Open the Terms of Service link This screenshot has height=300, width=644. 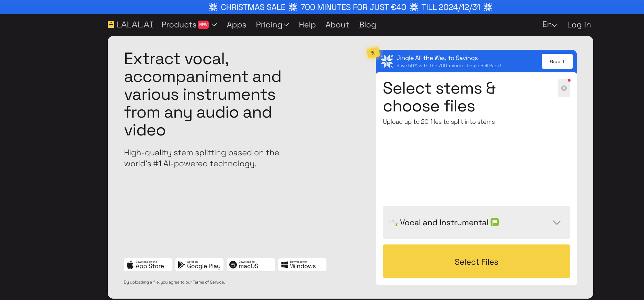[x=208, y=282]
